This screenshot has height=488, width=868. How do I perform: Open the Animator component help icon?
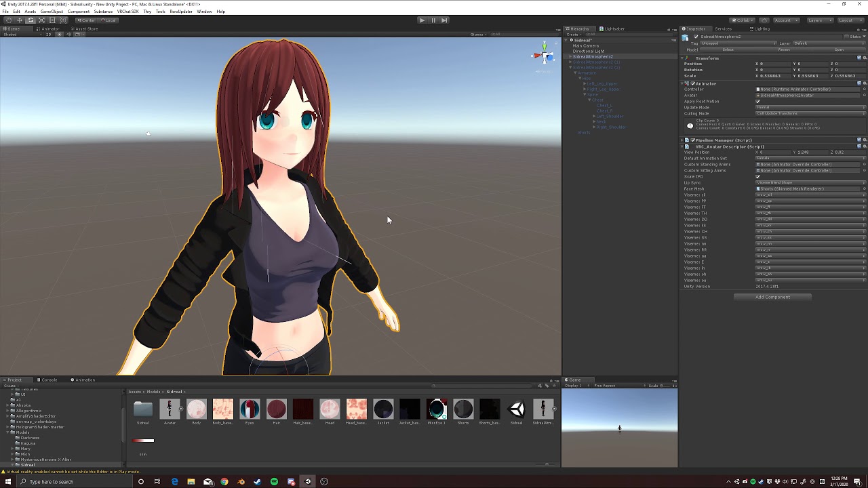[859, 83]
